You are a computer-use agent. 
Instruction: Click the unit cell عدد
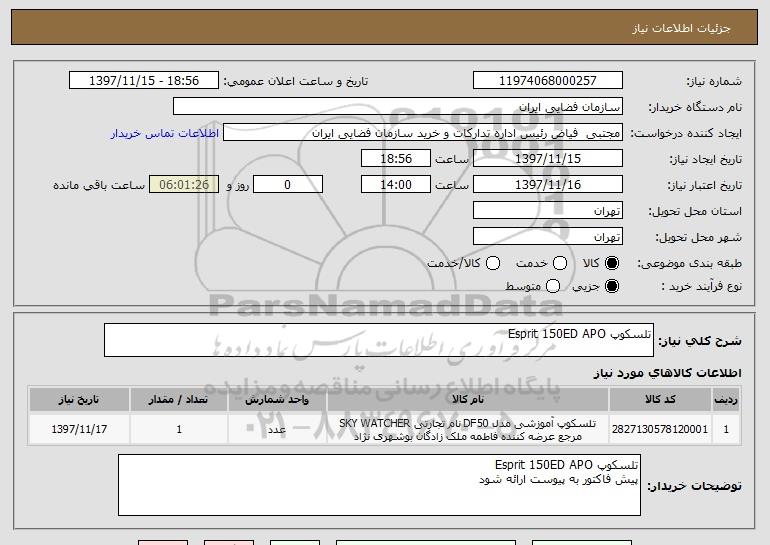(277, 430)
